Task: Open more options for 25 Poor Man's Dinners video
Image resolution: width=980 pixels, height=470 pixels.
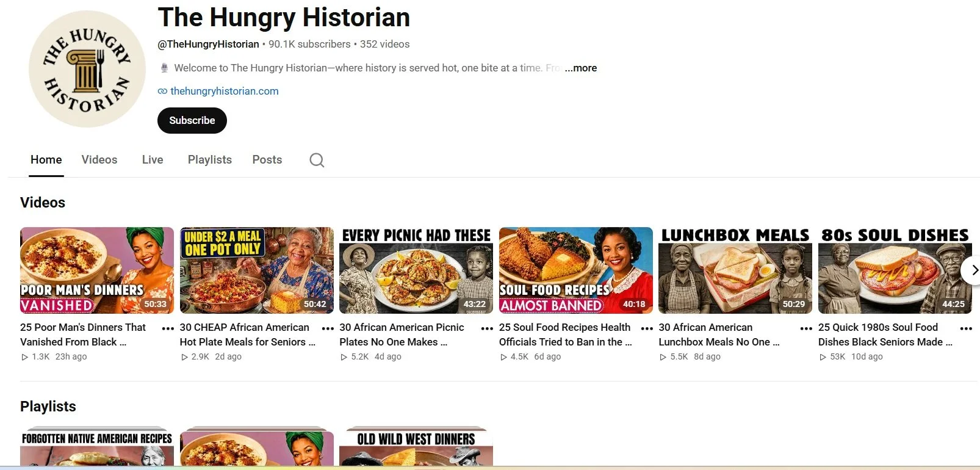Action: 168,328
